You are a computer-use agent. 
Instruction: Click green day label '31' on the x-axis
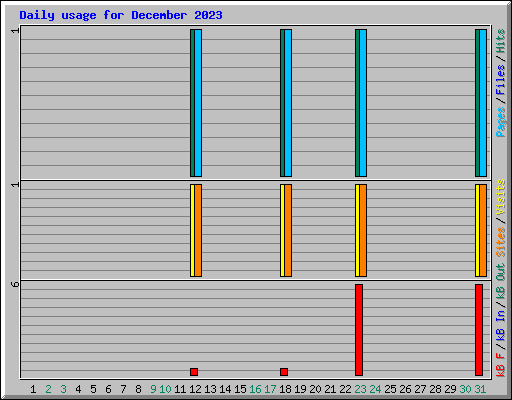click(x=480, y=389)
